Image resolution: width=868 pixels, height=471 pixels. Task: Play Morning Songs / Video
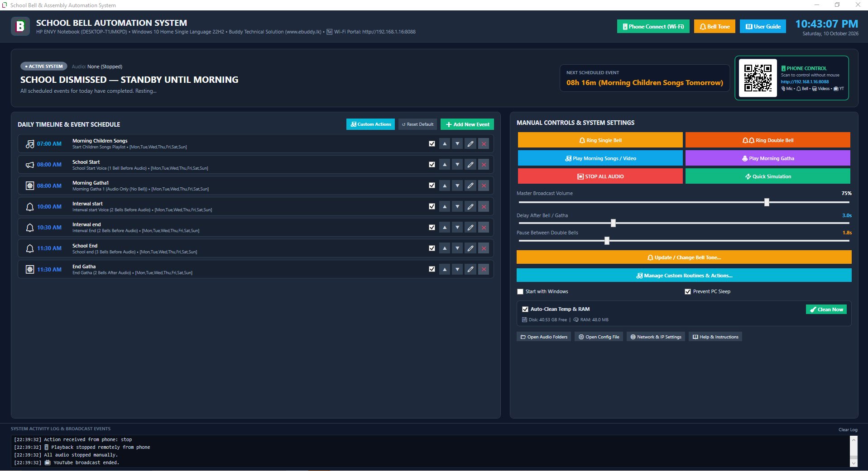coord(600,158)
